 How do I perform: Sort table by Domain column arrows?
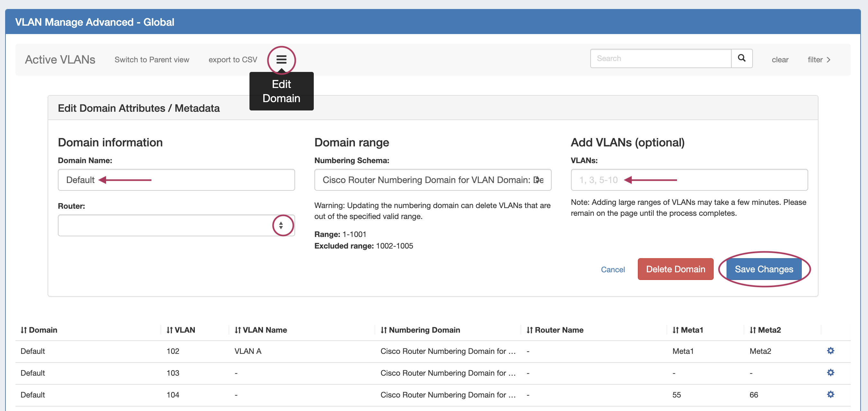coord(23,330)
